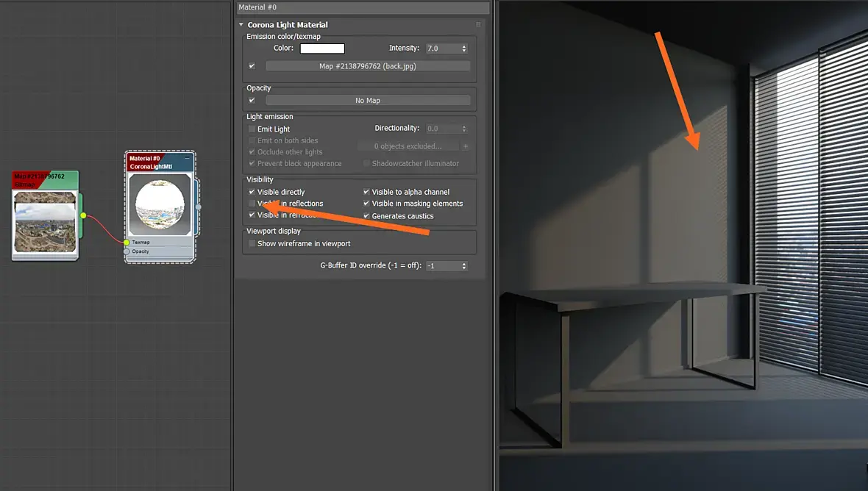The image size is (868, 491).
Task: Toggle Shadowcatcher illuminator checkbox
Action: [366, 164]
